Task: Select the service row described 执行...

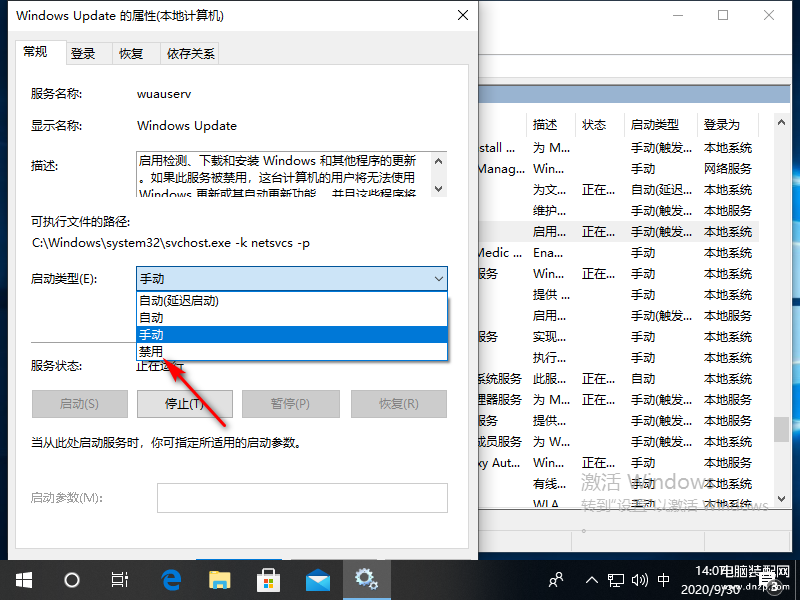Action: [x=618, y=358]
